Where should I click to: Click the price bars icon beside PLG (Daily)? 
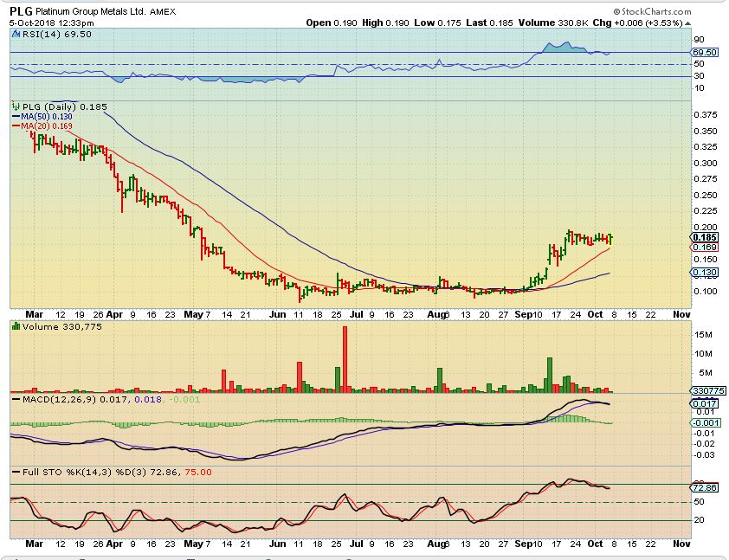click(x=16, y=106)
